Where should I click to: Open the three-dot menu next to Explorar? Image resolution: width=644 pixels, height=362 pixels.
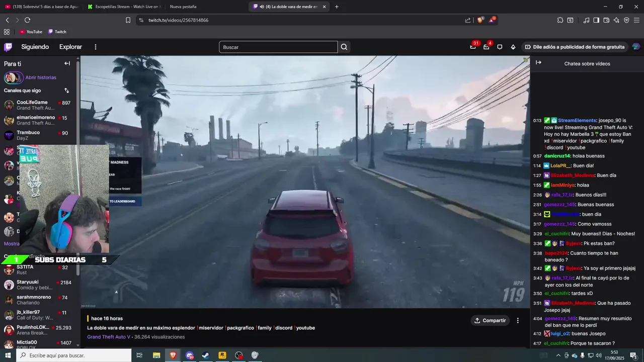96,47
